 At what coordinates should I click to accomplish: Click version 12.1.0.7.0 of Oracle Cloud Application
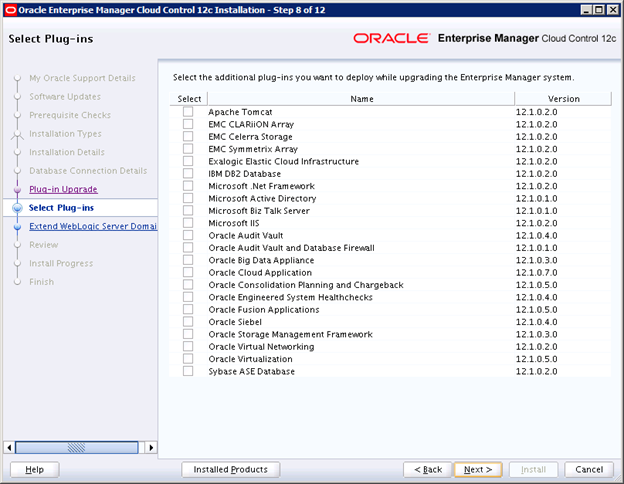536,272
